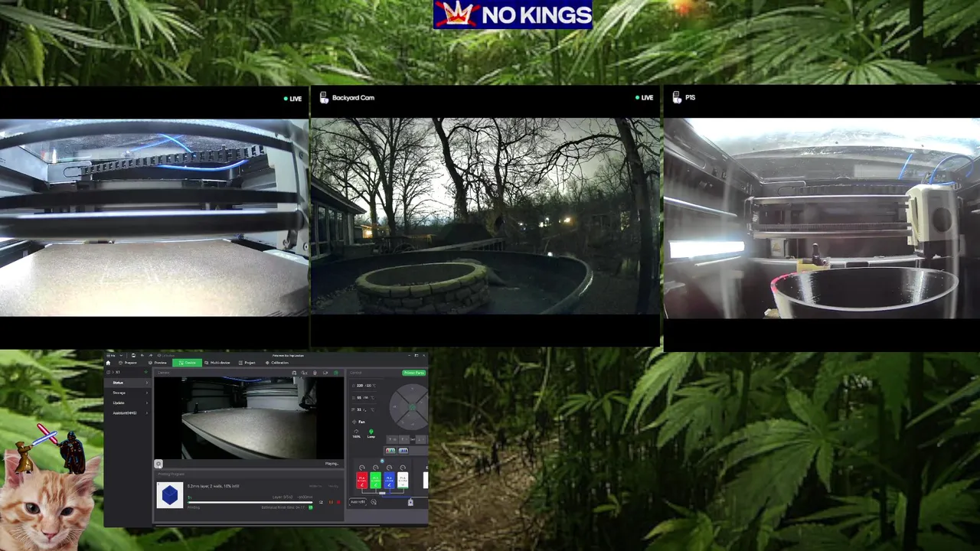Click the down arrow on axis control wheel

413,425
